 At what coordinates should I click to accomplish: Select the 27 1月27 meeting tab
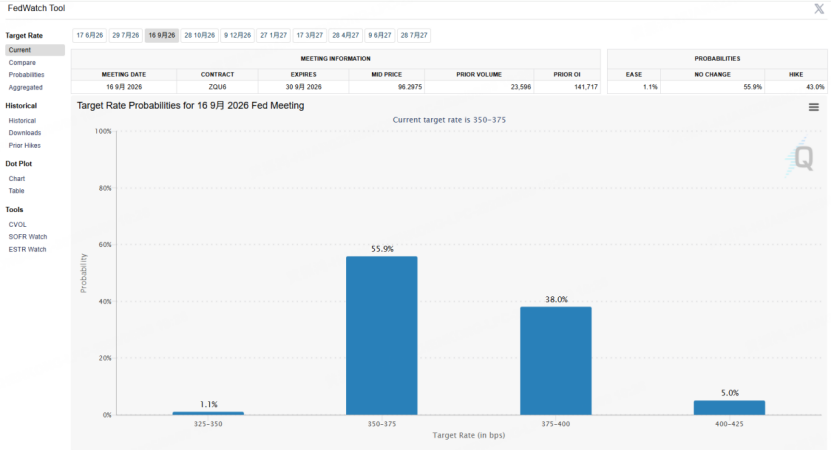273,35
